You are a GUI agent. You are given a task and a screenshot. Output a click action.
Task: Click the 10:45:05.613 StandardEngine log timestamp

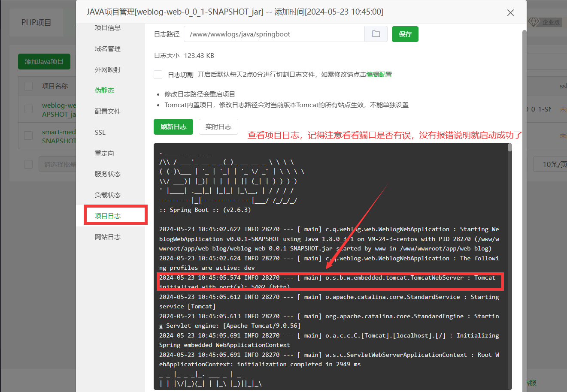[x=200, y=316]
